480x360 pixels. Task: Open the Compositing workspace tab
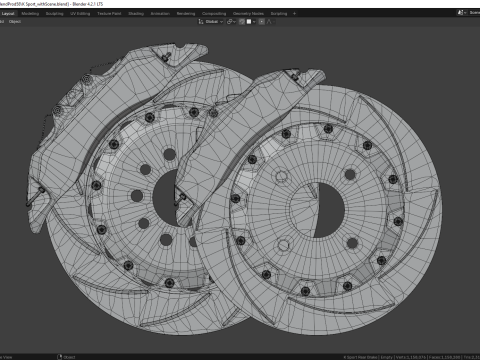point(214,14)
